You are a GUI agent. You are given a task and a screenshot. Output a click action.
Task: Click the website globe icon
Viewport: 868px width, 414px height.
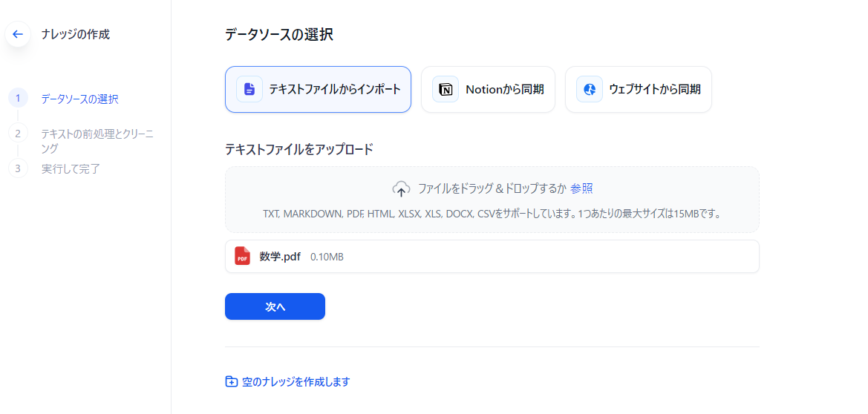pos(590,89)
